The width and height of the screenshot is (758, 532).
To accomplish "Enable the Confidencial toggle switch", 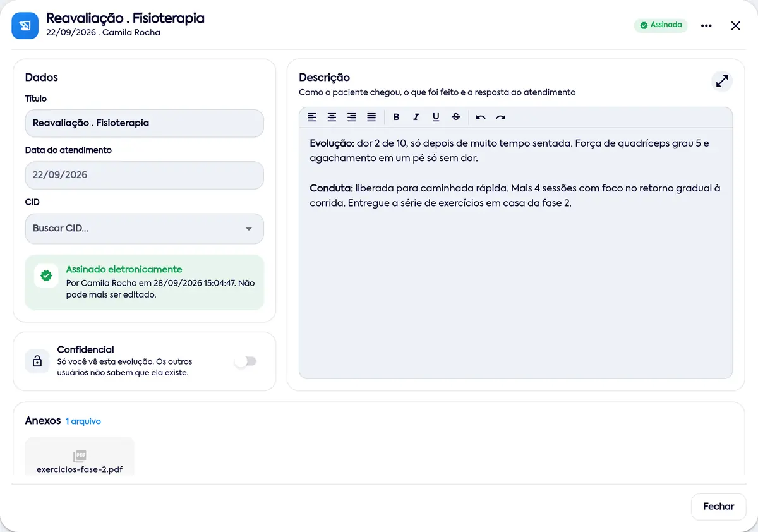I will point(245,361).
